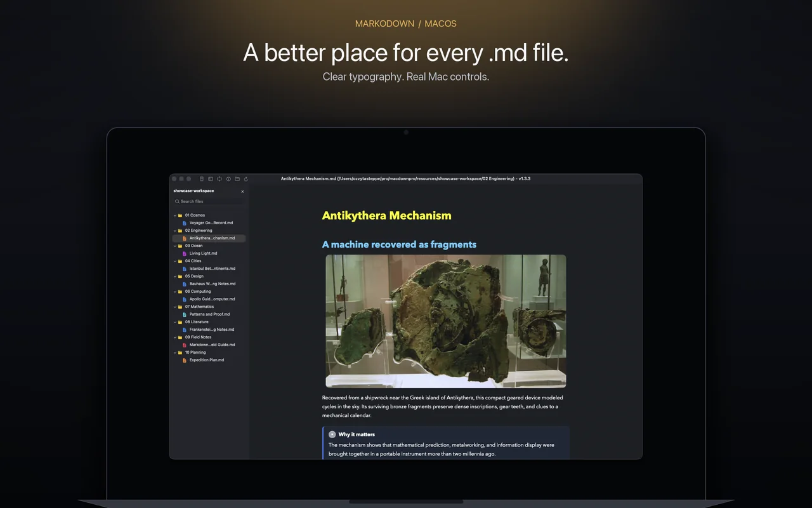This screenshot has width=812, height=508.
Task: Click the file icon beside Istanbul Bet...ntinents.md
Action: tap(185, 269)
